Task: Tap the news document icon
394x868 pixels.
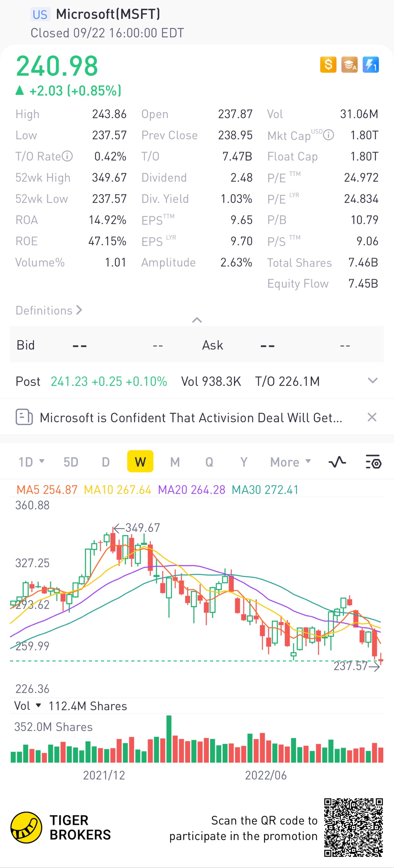Action: click(24, 417)
